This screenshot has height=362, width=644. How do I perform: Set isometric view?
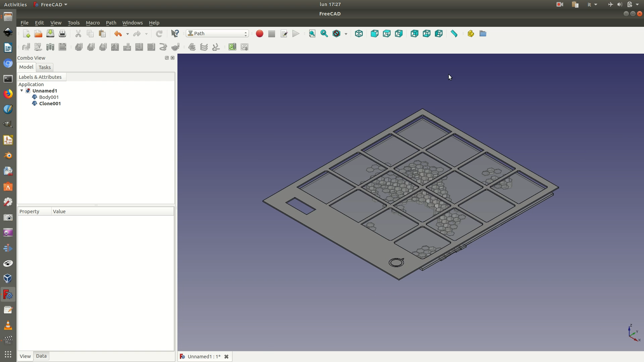(359, 34)
